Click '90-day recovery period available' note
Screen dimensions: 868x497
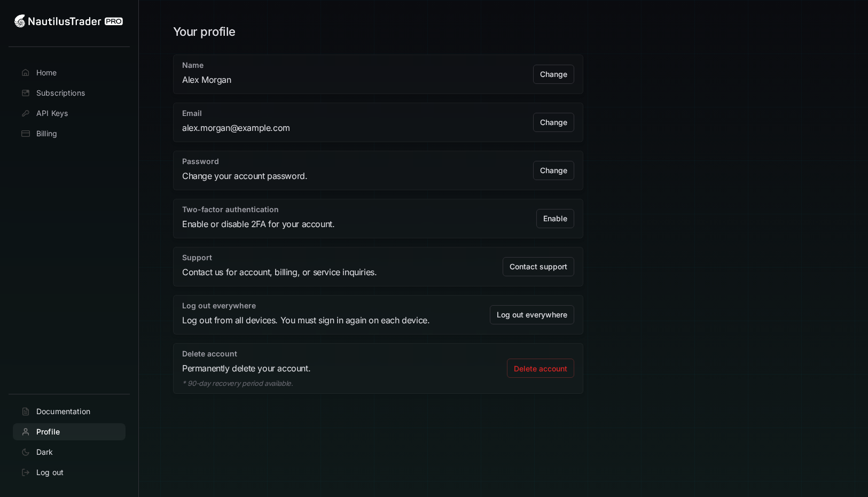point(238,383)
